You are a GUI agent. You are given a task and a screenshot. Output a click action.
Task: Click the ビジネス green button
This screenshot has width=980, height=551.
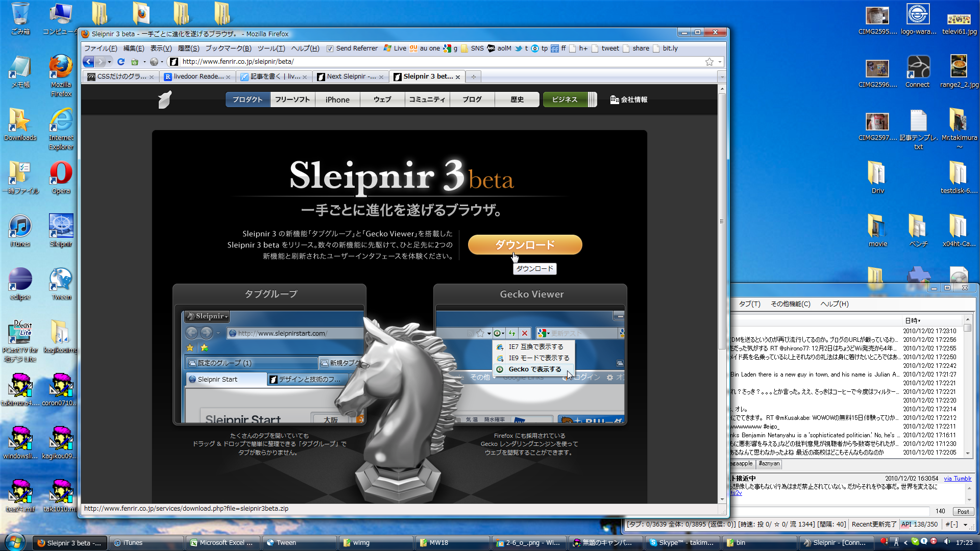pyautogui.click(x=565, y=99)
